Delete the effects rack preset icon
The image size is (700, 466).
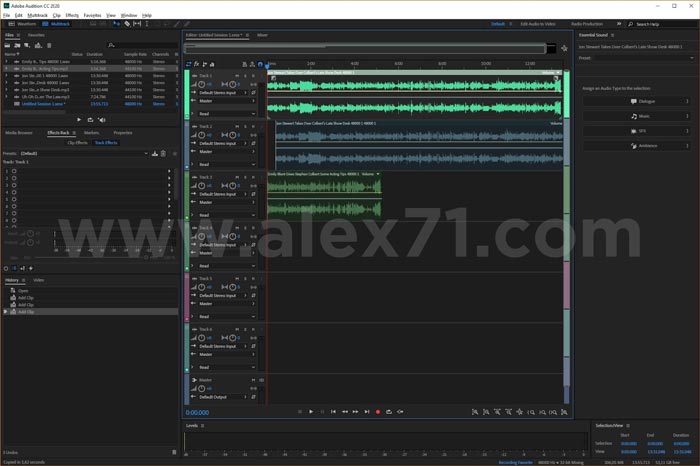coord(163,154)
